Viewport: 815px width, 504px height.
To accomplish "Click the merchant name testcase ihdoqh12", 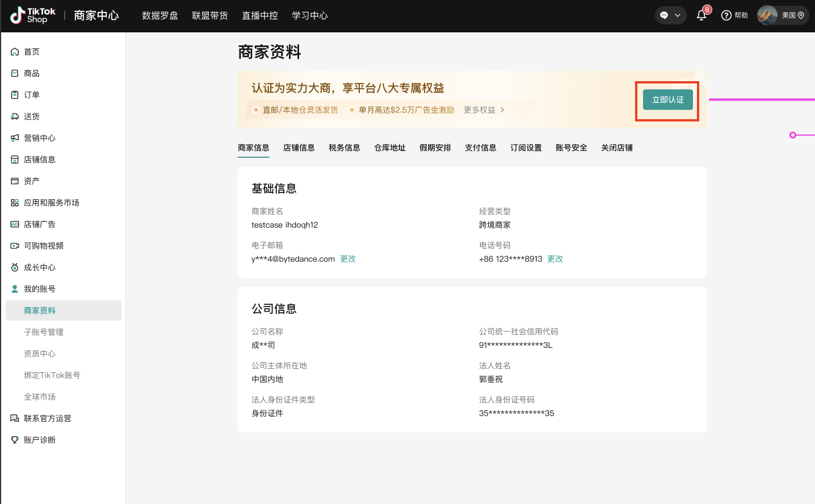I will tap(285, 225).
